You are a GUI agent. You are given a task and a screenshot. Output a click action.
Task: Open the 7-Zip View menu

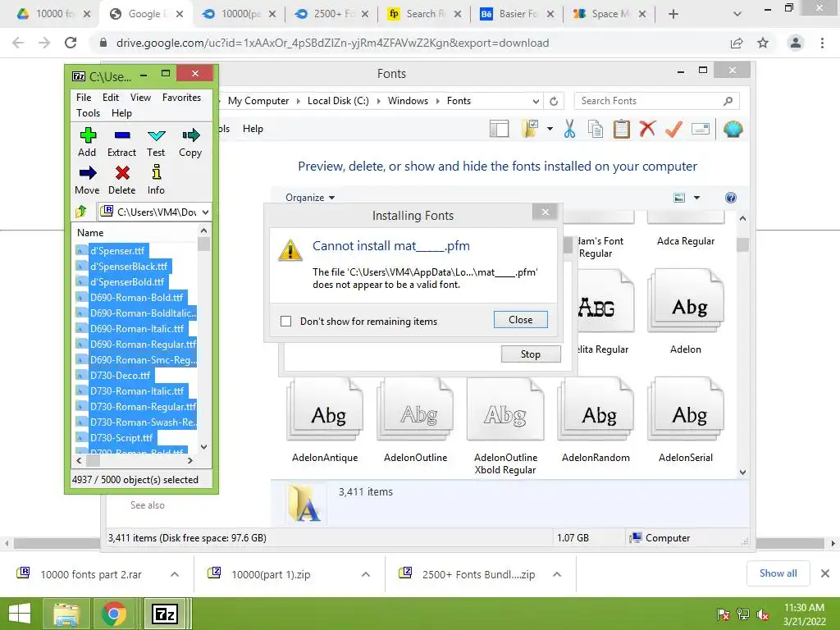point(140,98)
